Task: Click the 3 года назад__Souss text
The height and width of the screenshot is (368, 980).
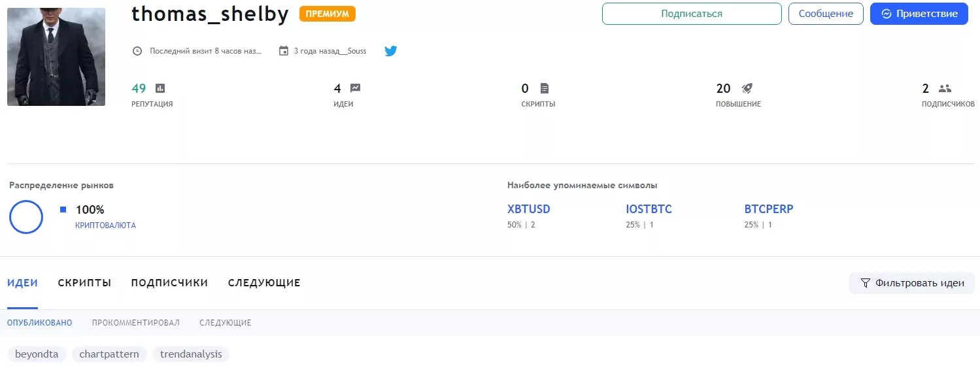Action: (x=330, y=51)
